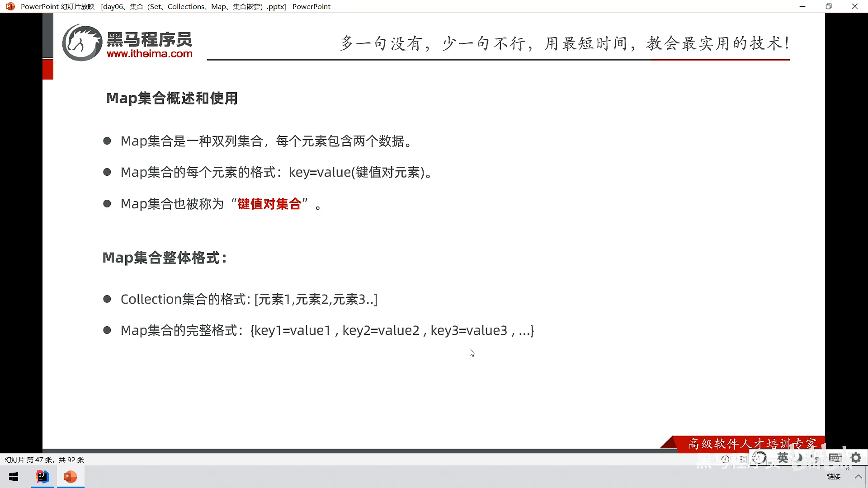868x488 pixels.
Task: Expand hidden system tray icons chevron
Action: coord(858,477)
